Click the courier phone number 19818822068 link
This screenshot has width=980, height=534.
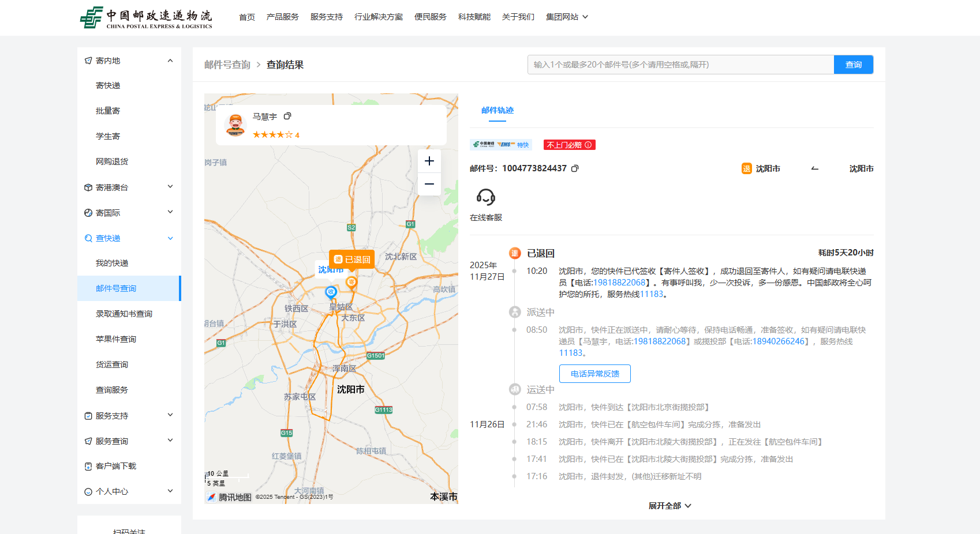click(619, 283)
